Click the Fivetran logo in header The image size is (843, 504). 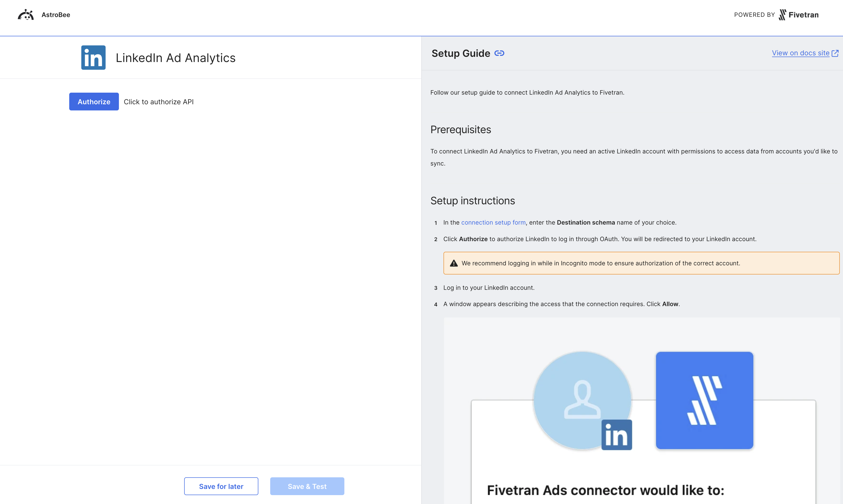point(799,15)
